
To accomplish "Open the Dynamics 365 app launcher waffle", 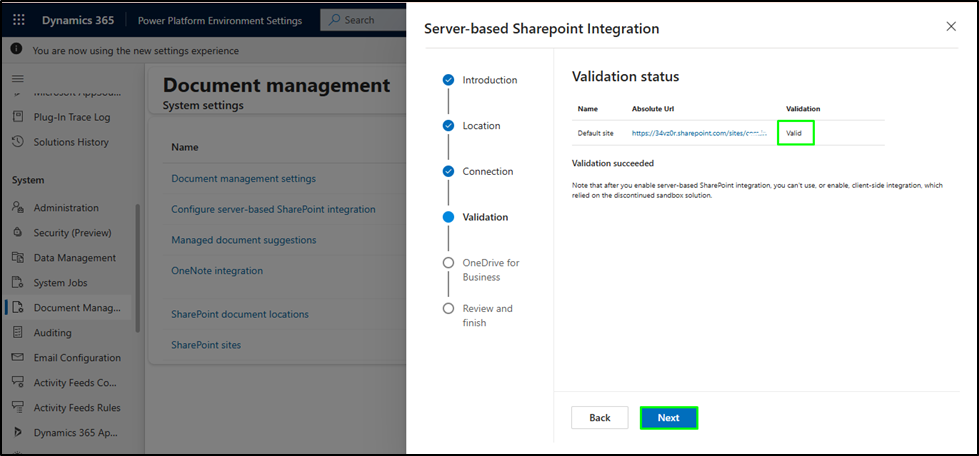I will click(x=19, y=20).
